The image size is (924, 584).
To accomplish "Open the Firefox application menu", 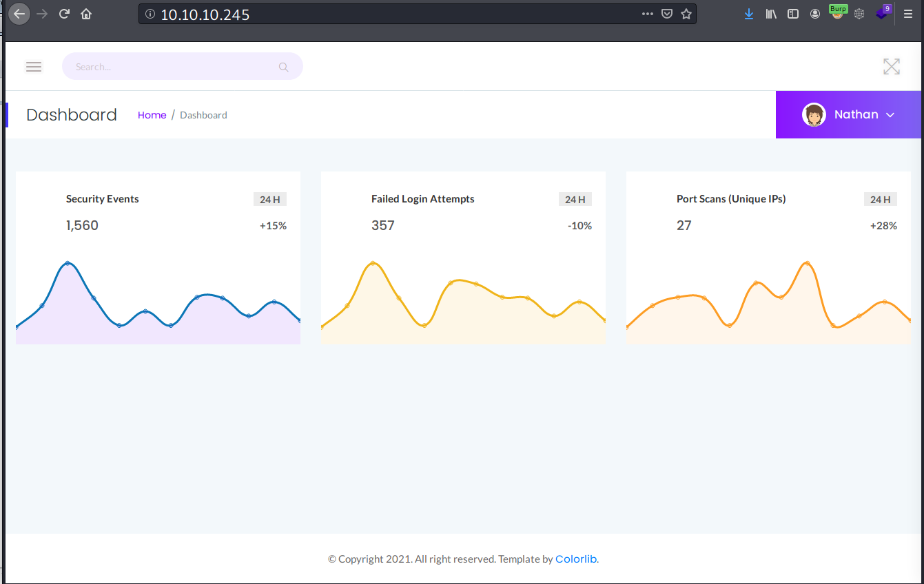I will coord(908,14).
